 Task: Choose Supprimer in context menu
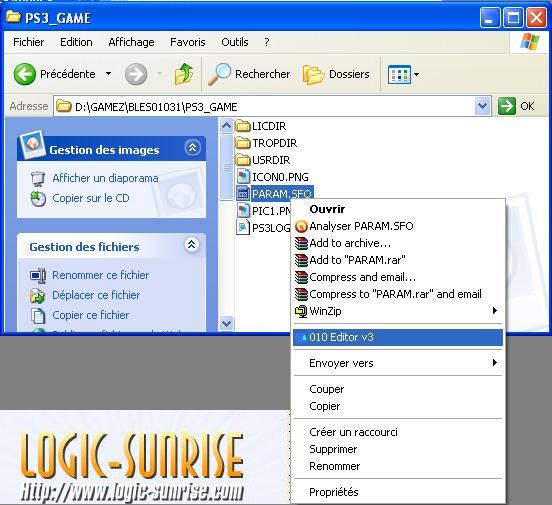pyautogui.click(x=398, y=449)
